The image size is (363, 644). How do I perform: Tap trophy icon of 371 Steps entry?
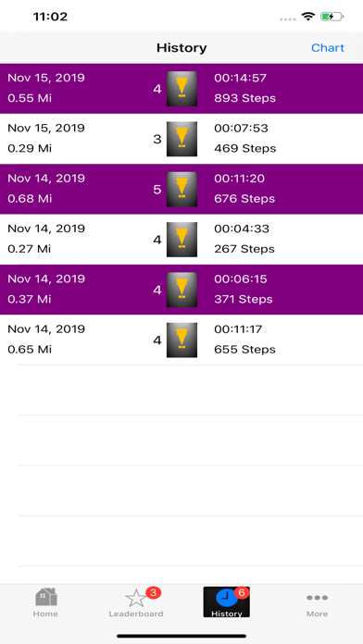[181, 290]
